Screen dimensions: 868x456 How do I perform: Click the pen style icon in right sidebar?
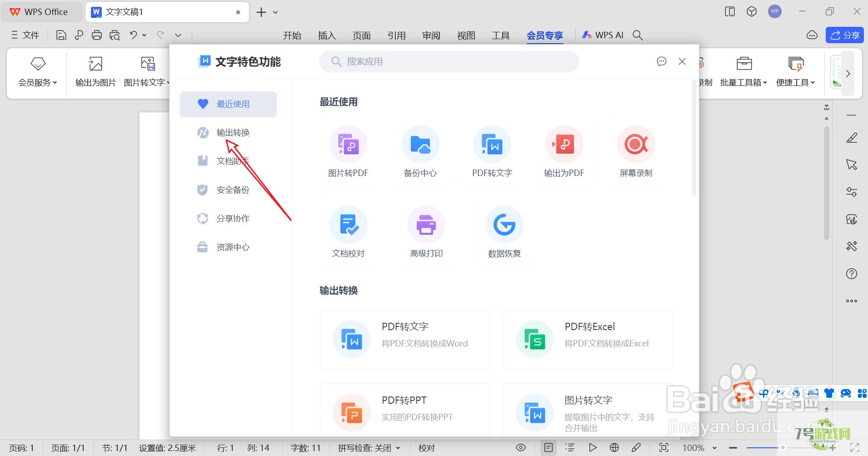[852, 138]
